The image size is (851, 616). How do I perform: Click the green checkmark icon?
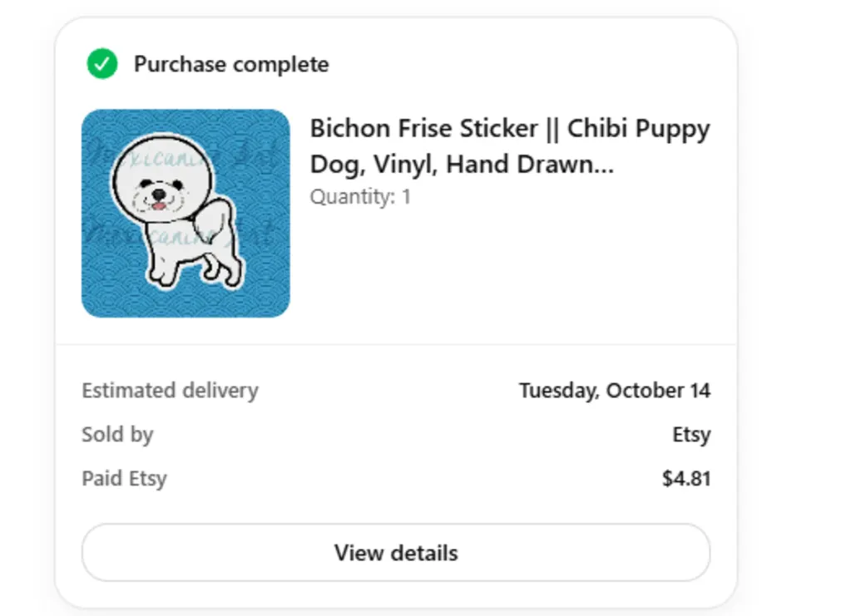[x=102, y=64]
